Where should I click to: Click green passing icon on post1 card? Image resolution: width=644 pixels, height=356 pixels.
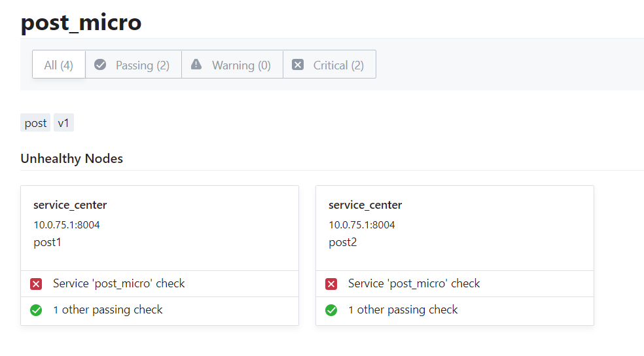(x=36, y=310)
